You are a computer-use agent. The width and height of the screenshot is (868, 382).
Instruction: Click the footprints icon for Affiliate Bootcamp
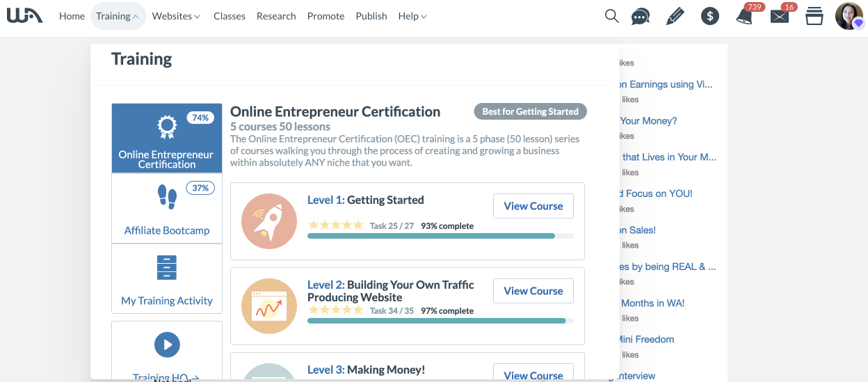[x=167, y=197]
